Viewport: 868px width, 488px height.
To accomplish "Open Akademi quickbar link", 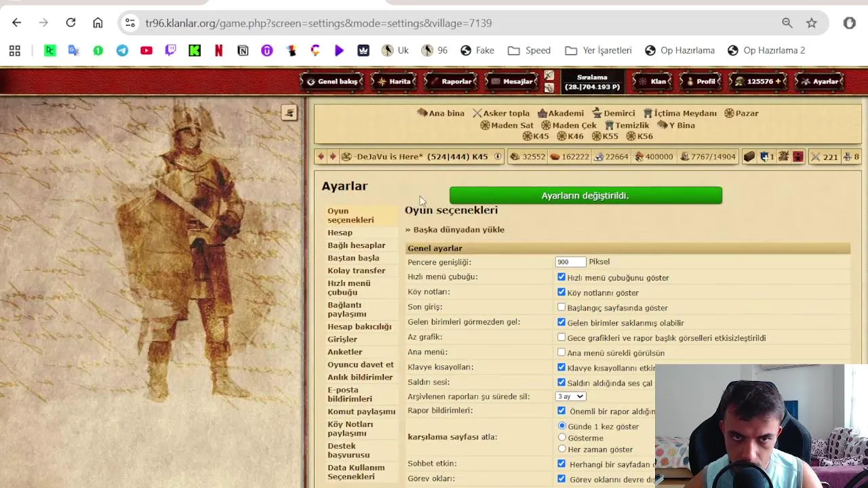I will pyautogui.click(x=561, y=113).
